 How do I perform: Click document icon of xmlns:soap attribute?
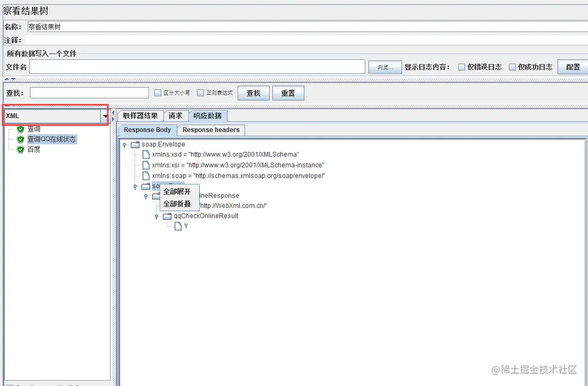coord(146,176)
